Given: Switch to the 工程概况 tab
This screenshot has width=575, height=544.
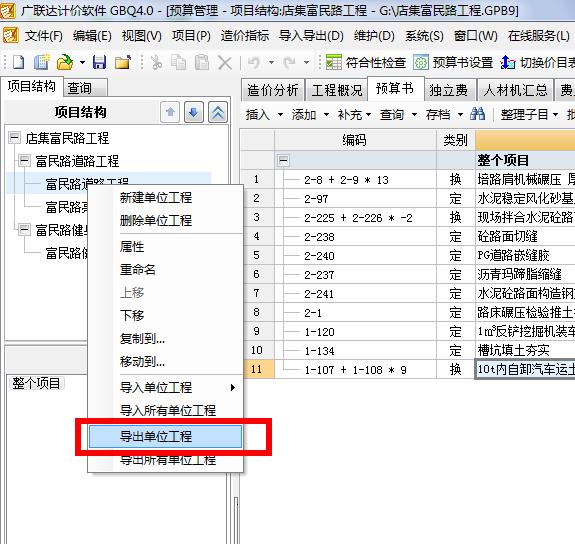Looking at the screenshot, I should 337,90.
